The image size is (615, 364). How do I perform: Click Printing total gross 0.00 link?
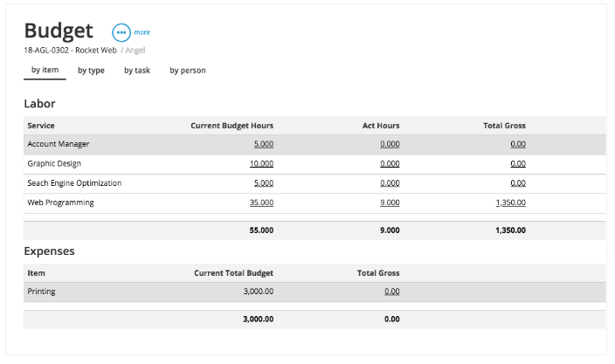(392, 292)
